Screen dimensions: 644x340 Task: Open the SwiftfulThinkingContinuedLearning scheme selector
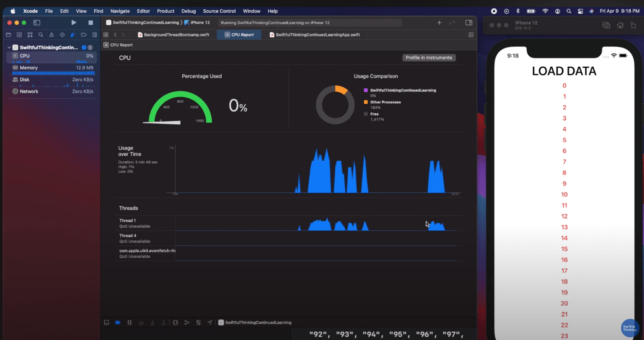tap(143, 22)
